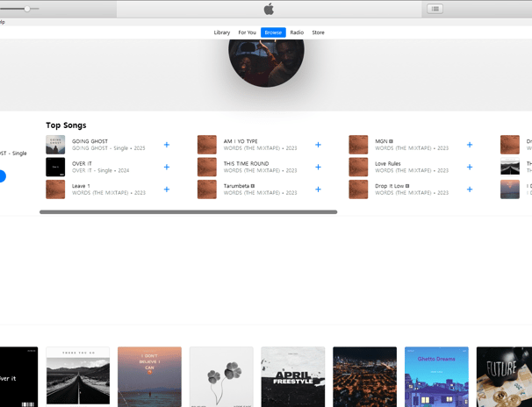Image resolution: width=532 pixels, height=407 pixels.
Task: Add MGN song to library
Action: [470, 145]
